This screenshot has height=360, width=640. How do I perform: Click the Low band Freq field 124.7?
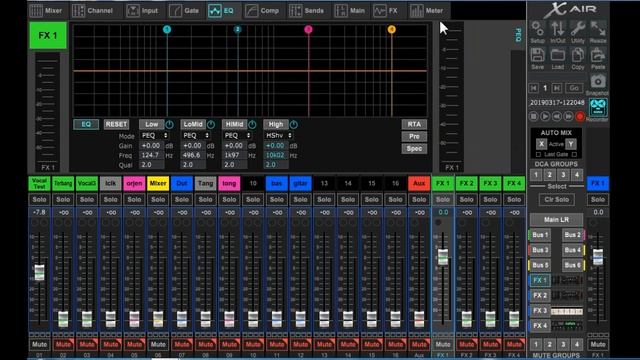(x=152, y=155)
